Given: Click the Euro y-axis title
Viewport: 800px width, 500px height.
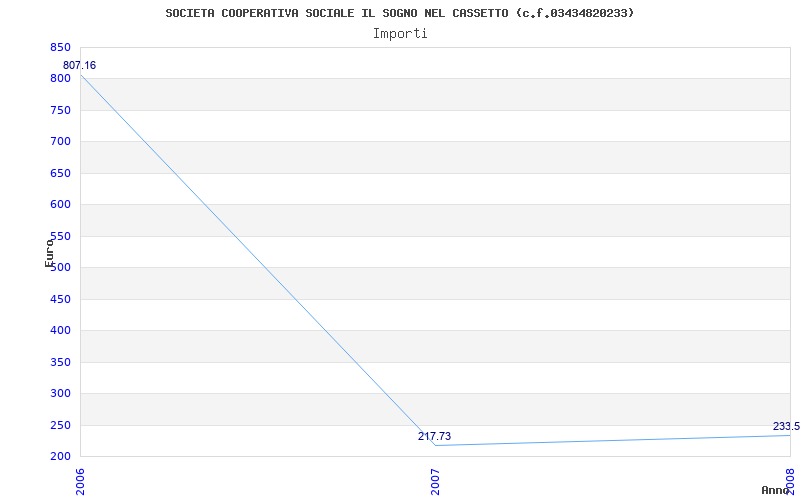Looking at the screenshot, I should pos(49,253).
